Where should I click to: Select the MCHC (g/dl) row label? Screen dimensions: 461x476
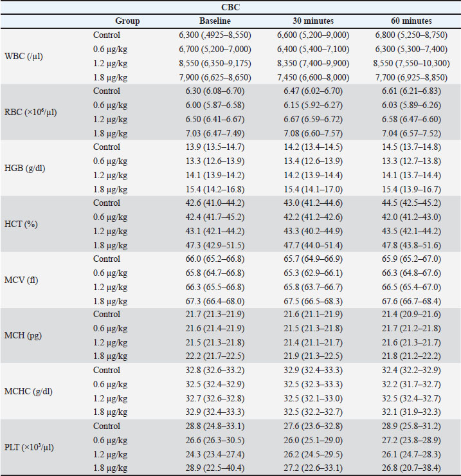pos(28,391)
